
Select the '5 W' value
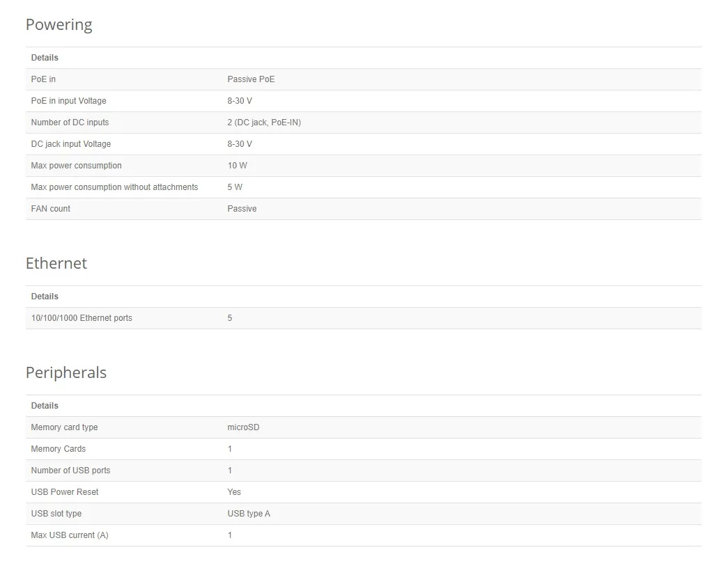[235, 187]
